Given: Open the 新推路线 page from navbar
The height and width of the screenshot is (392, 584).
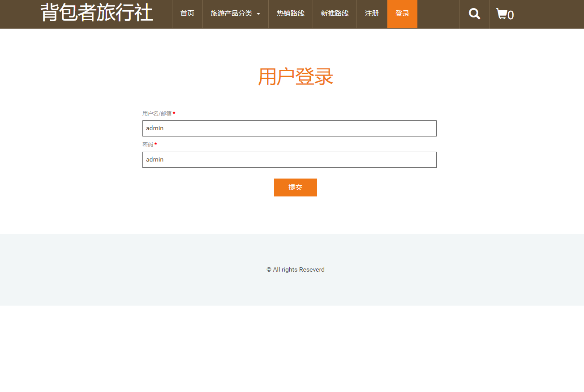Looking at the screenshot, I should coord(334,14).
